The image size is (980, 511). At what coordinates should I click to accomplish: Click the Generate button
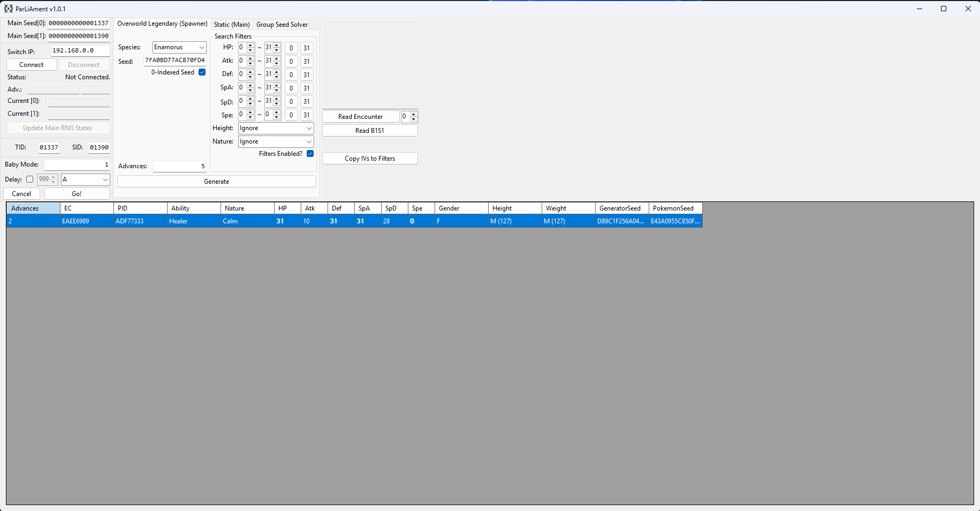(x=216, y=182)
